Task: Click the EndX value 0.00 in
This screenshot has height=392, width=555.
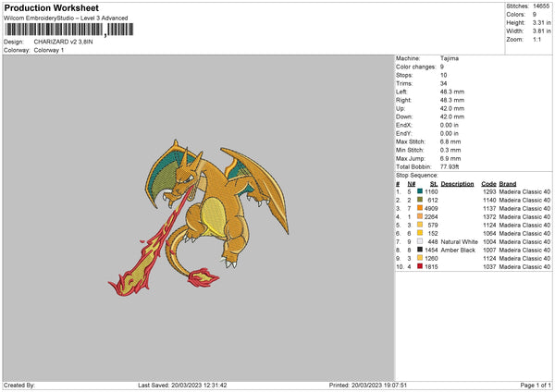Action: pos(450,125)
